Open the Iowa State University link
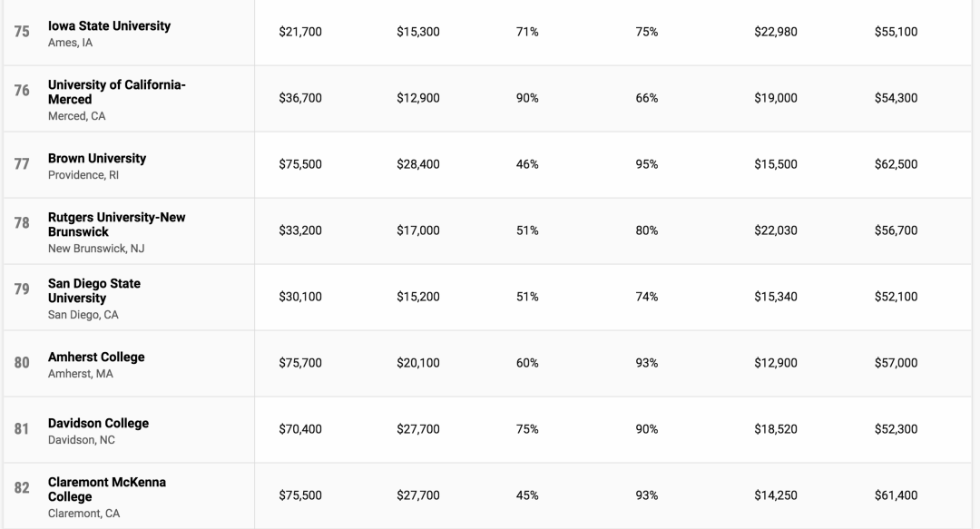This screenshot has height=529, width=980. click(109, 26)
